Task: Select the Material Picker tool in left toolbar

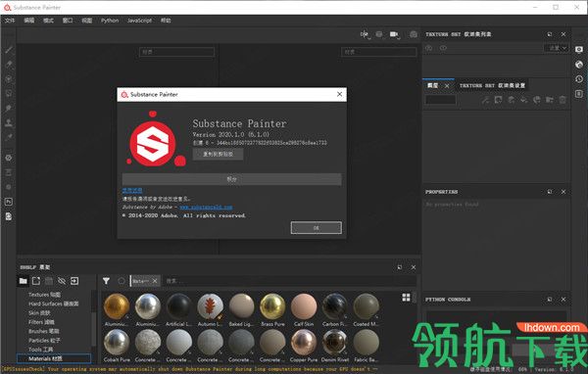Action: pyautogui.click(x=9, y=137)
